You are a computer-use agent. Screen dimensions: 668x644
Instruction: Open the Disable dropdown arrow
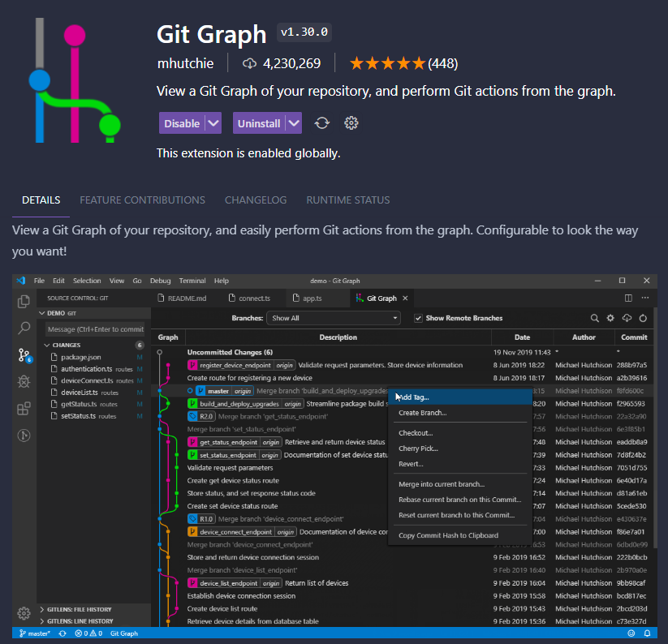pyautogui.click(x=213, y=123)
